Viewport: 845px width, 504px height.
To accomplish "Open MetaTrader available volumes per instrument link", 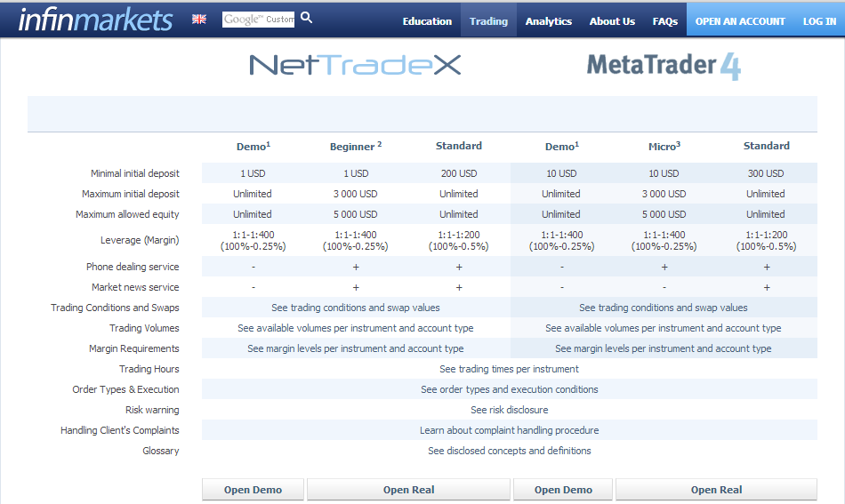I will 664,328.
